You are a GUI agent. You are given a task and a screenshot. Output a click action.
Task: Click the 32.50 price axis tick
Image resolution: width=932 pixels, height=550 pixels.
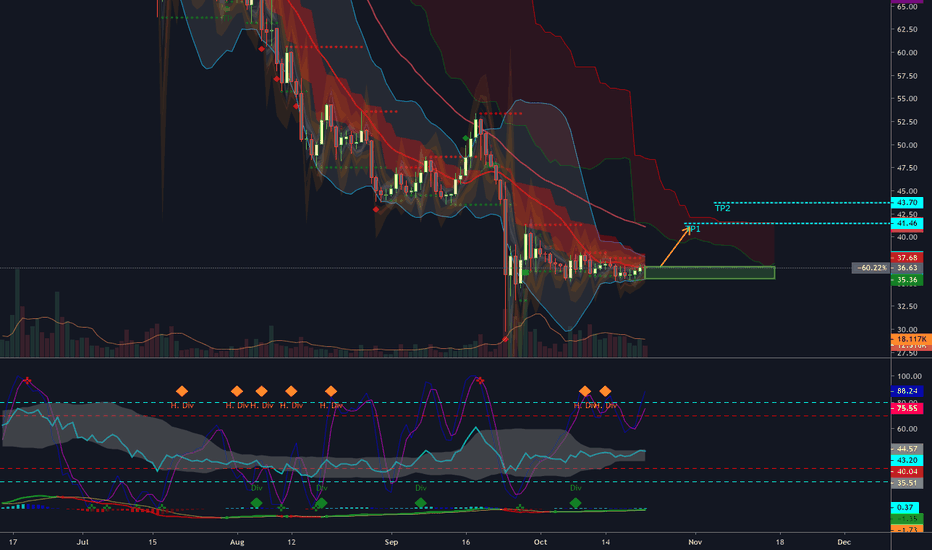click(x=907, y=307)
